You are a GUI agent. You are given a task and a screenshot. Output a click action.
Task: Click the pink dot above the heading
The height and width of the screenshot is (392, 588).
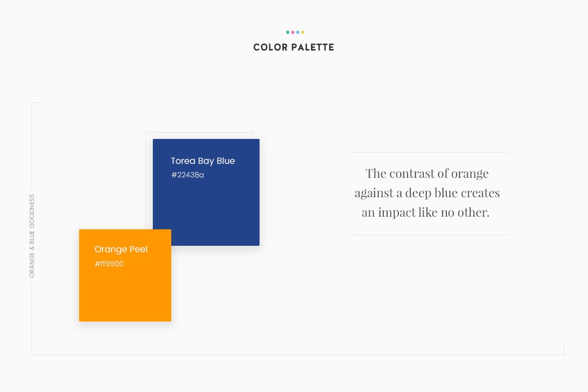[x=293, y=33]
